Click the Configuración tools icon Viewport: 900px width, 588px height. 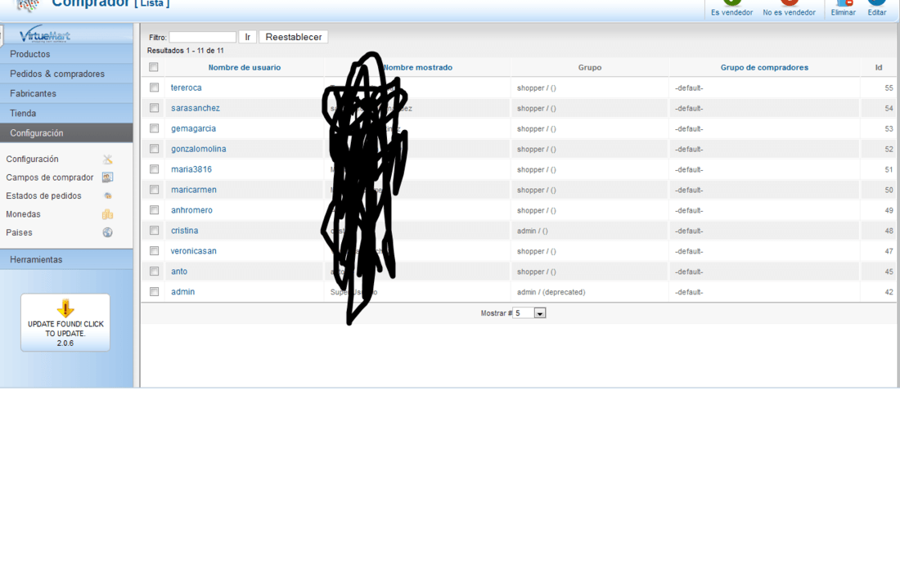tap(107, 159)
